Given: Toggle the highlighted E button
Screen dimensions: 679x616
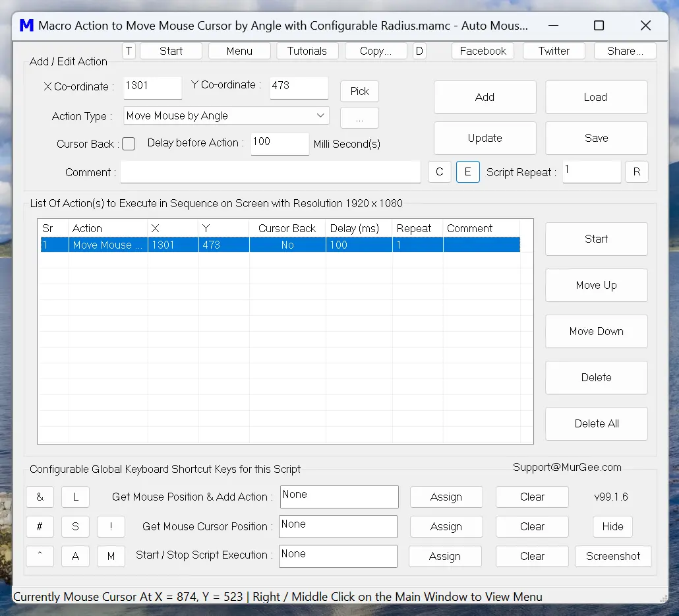Looking at the screenshot, I should [468, 171].
